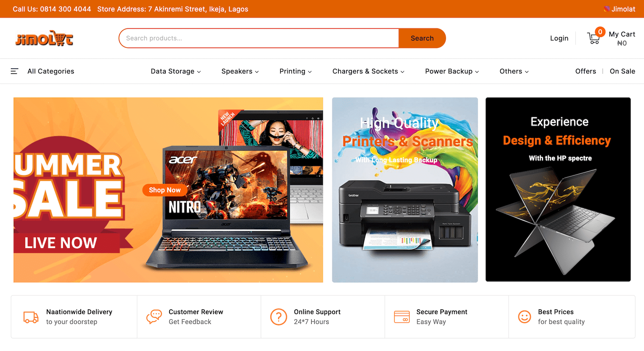This screenshot has width=644, height=351.
Task: Open the shopping cart icon
Action: [x=594, y=38]
